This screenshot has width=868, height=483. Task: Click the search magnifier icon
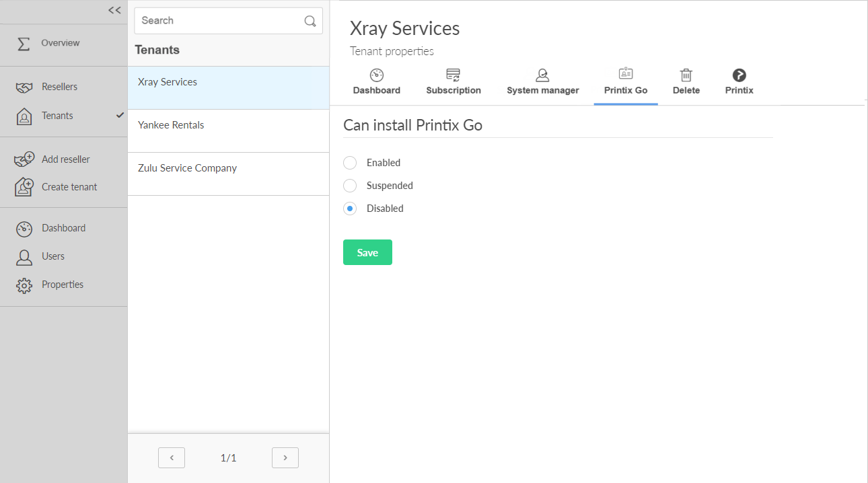coord(310,21)
